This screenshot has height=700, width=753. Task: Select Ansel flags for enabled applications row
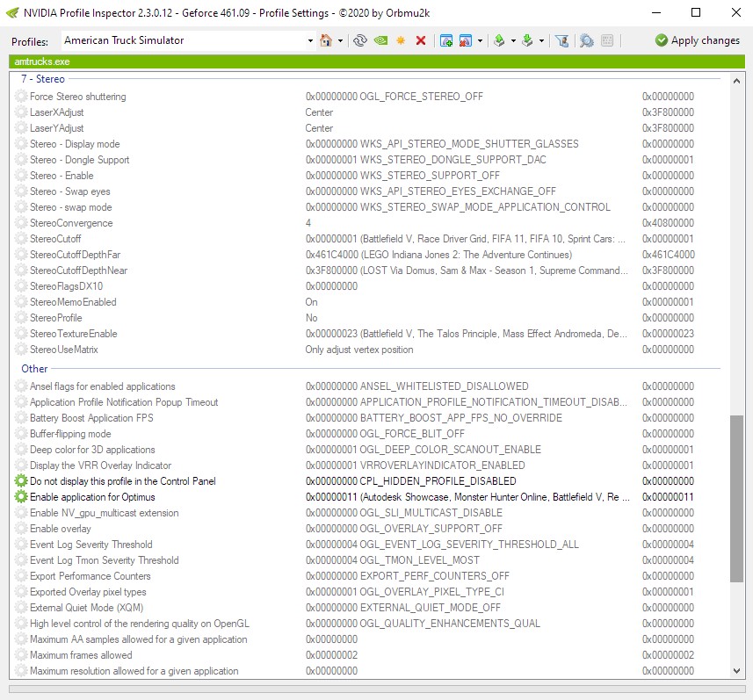367,386
